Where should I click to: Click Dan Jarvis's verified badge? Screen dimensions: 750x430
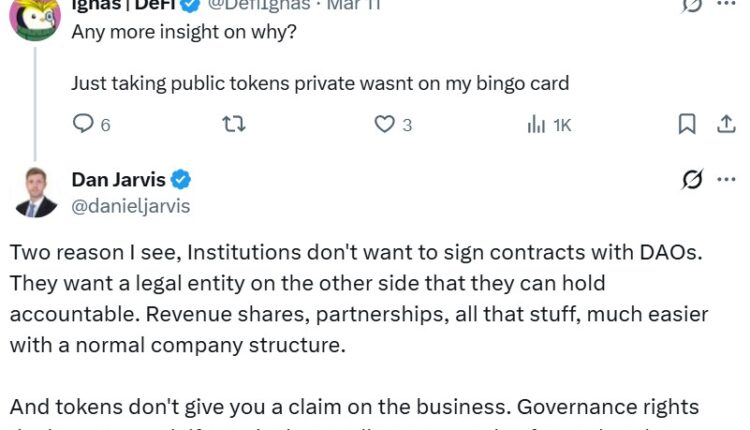pyautogui.click(x=181, y=180)
